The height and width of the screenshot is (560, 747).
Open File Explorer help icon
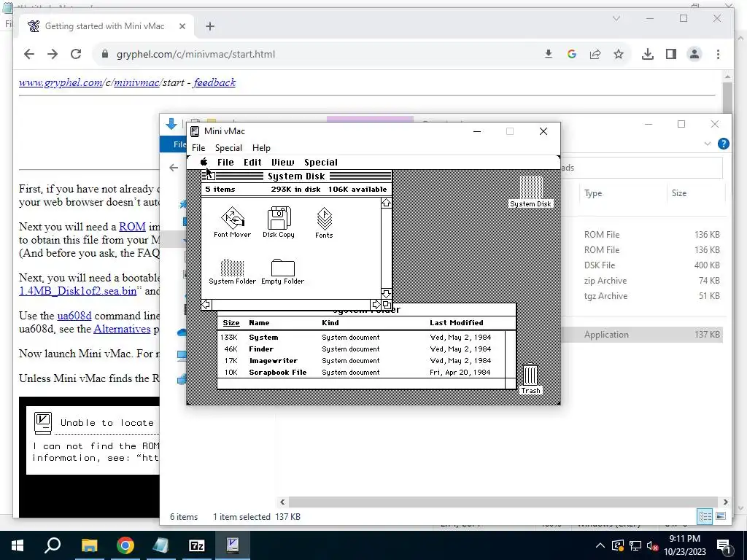point(723,144)
